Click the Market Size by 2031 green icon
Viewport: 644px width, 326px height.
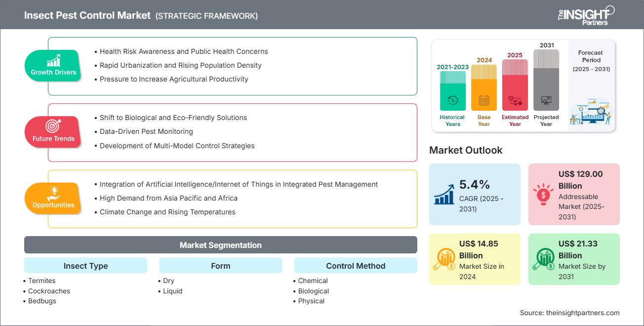(543, 259)
